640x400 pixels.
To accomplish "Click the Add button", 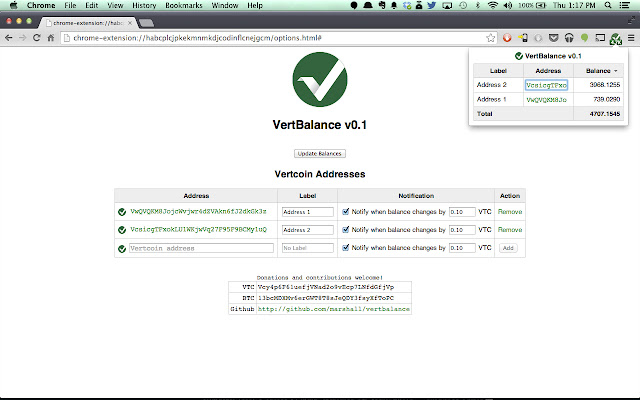I will pos(508,248).
